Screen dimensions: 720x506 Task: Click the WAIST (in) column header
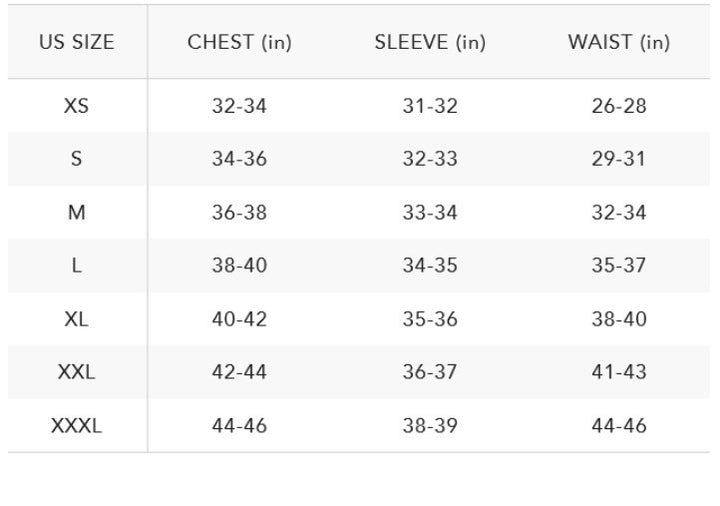619,43
